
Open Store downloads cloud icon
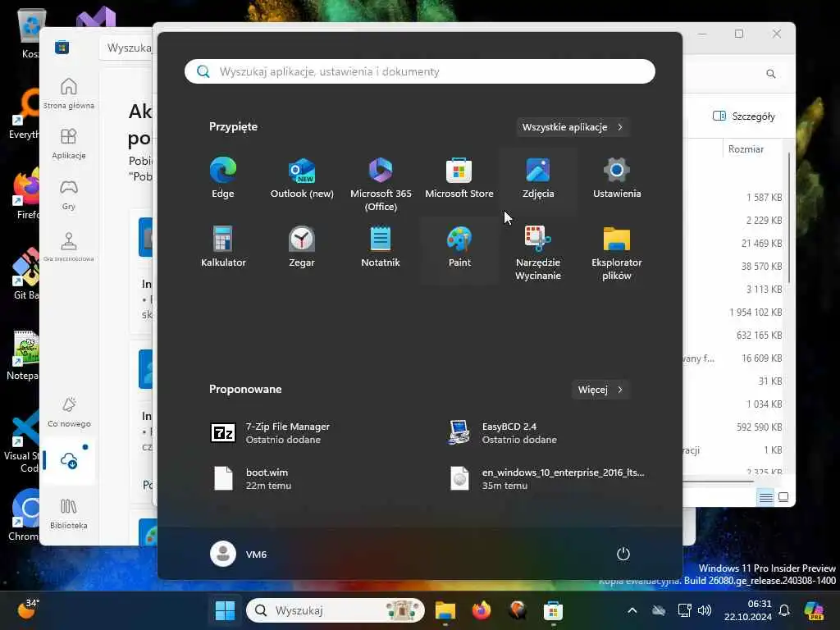(x=69, y=460)
